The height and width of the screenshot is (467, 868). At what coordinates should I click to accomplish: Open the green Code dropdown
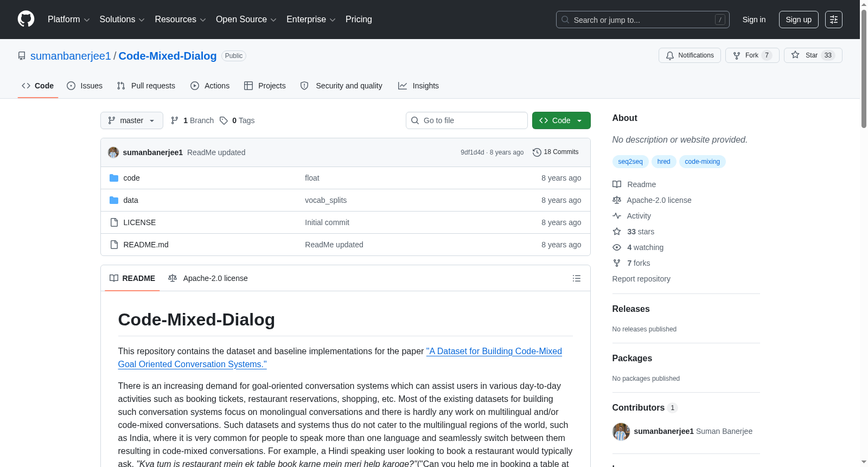click(x=561, y=120)
